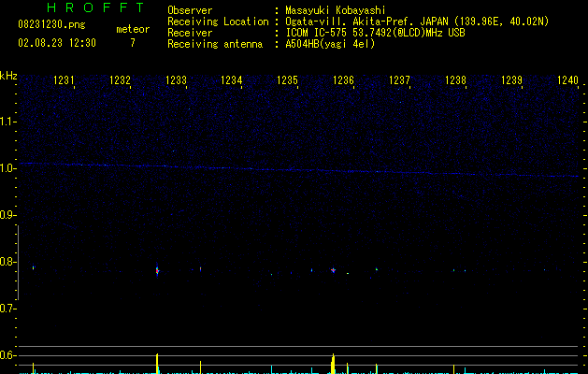Image resolution: width=588 pixels, height=374 pixels.
Task: Click the strong meteor echo before 1236
Action: (x=333, y=269)
